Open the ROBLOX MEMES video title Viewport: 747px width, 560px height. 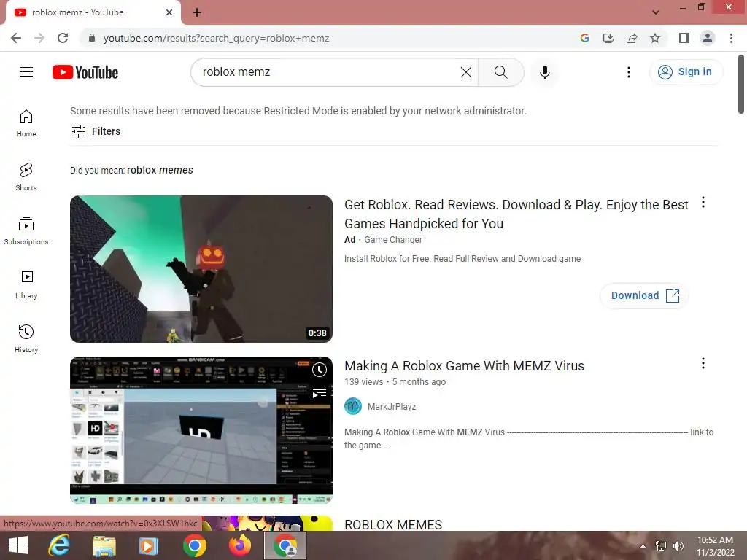[393, 524]
